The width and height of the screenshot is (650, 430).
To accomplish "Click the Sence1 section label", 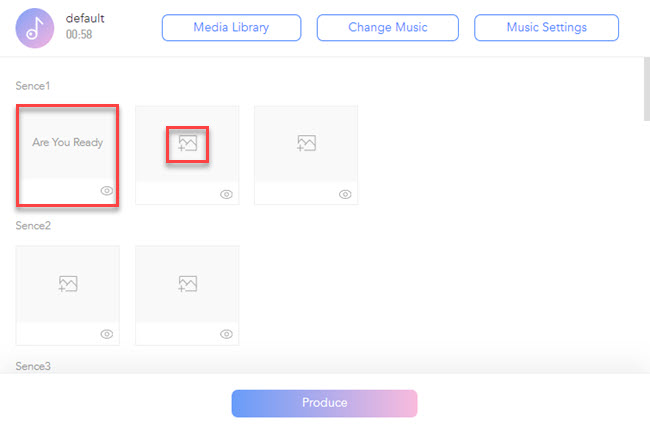I will [33, 86].
